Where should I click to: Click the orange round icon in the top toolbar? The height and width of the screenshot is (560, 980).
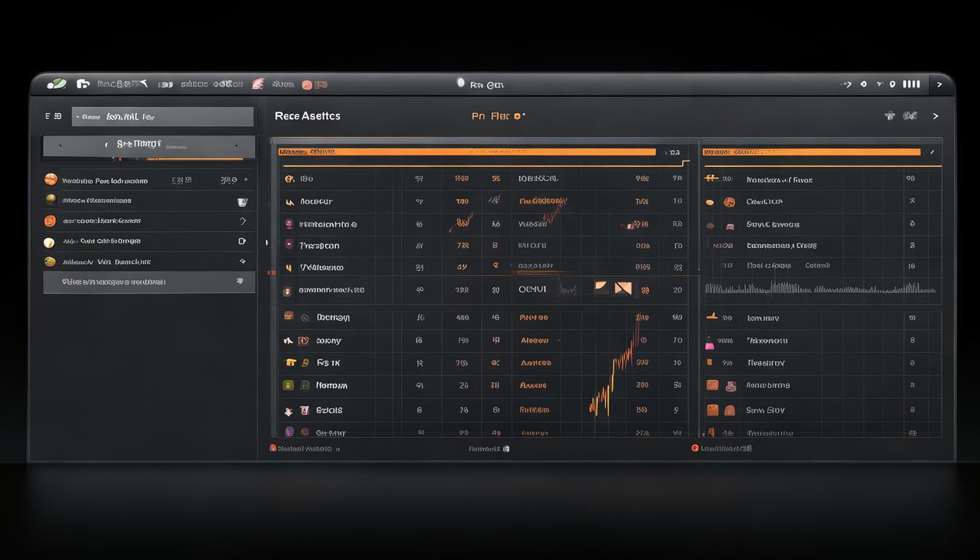point(307,85)
